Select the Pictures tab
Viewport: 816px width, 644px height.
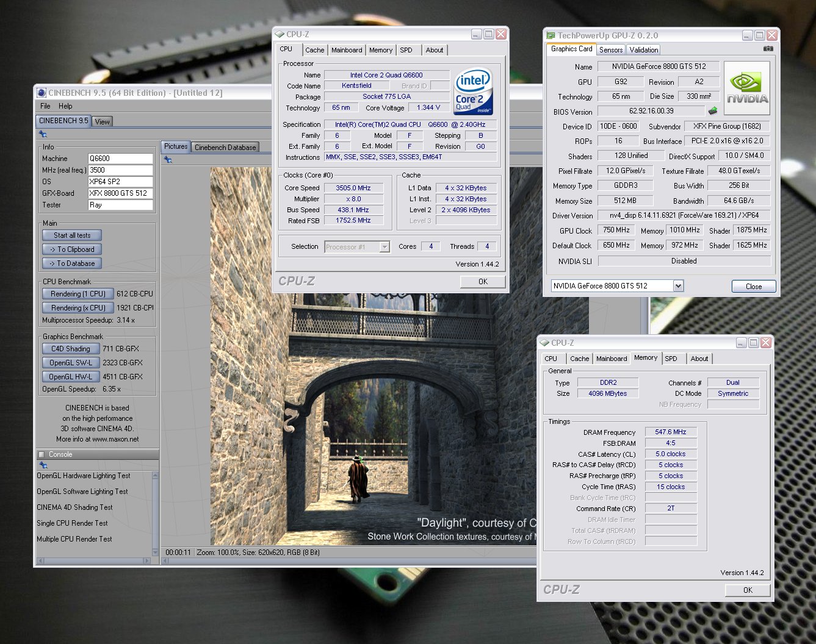(176, 146)
